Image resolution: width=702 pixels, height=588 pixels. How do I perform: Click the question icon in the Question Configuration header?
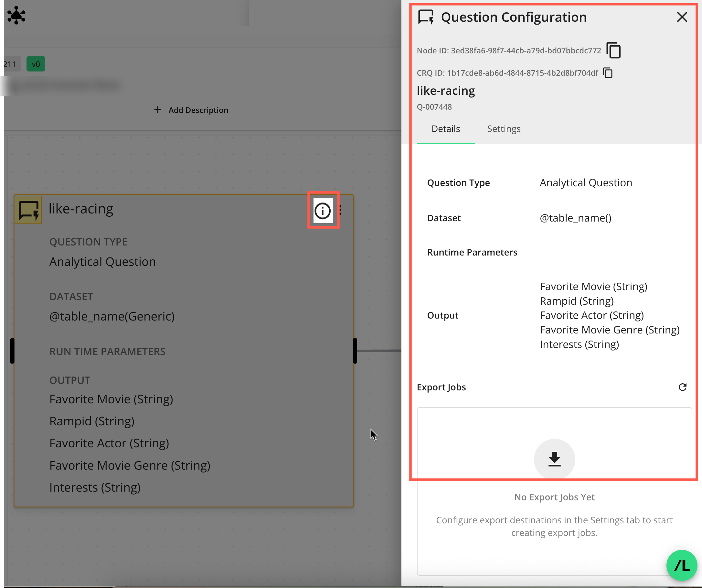coord(426,17)
